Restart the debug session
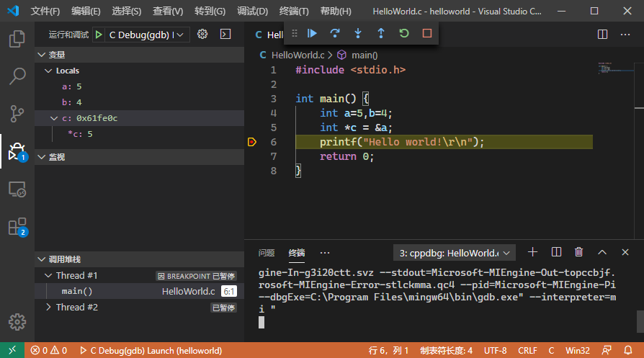Image resolution: width=644 pixels, height=358 pixels. pyautogui.click(x=404, y=33)
